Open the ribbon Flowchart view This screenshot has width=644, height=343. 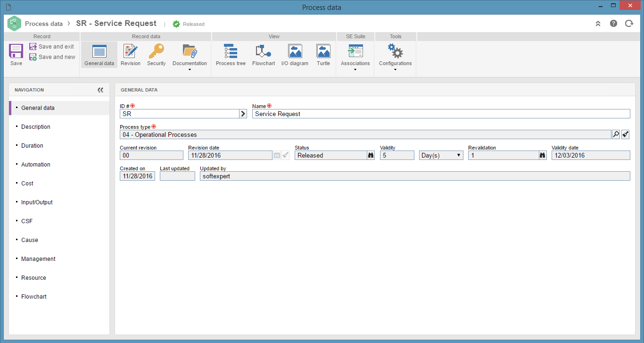click(x=263, y=55)
